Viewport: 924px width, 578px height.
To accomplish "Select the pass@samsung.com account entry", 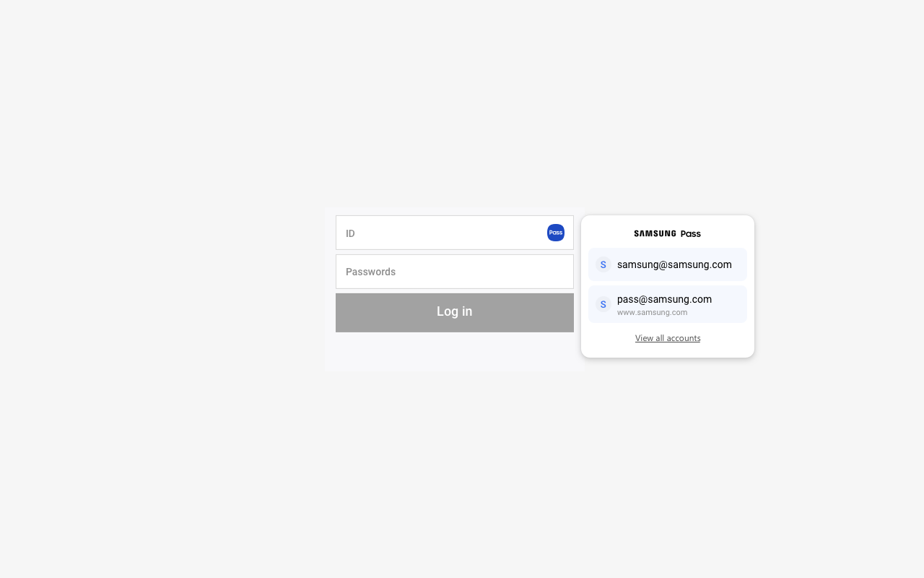I will (x=668, y=304).
